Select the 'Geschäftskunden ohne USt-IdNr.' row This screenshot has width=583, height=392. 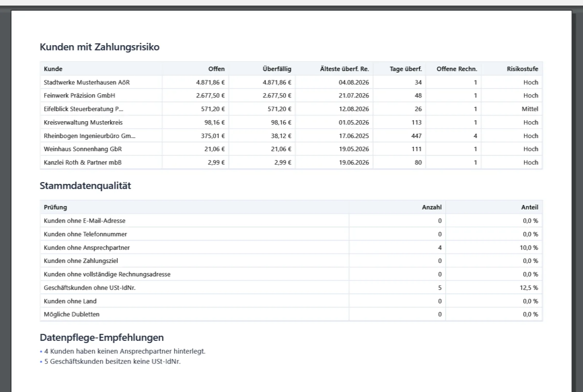291,288
